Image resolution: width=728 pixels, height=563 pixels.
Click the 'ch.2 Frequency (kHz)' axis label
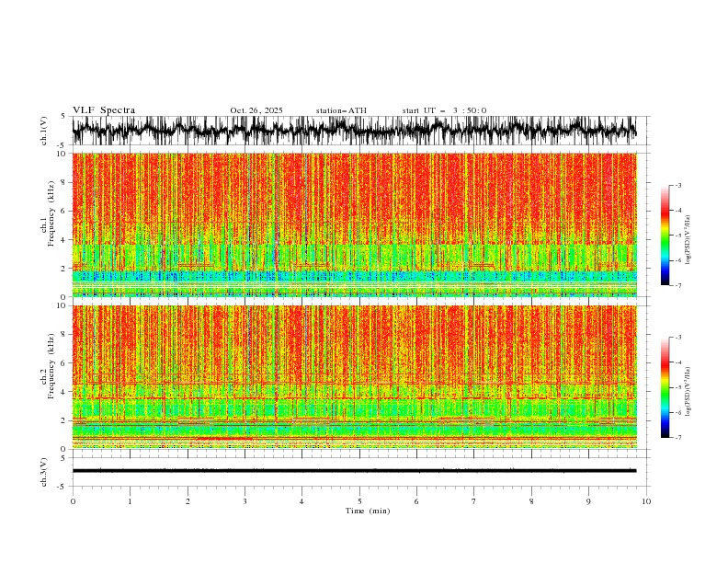click(x=48, y=366)
